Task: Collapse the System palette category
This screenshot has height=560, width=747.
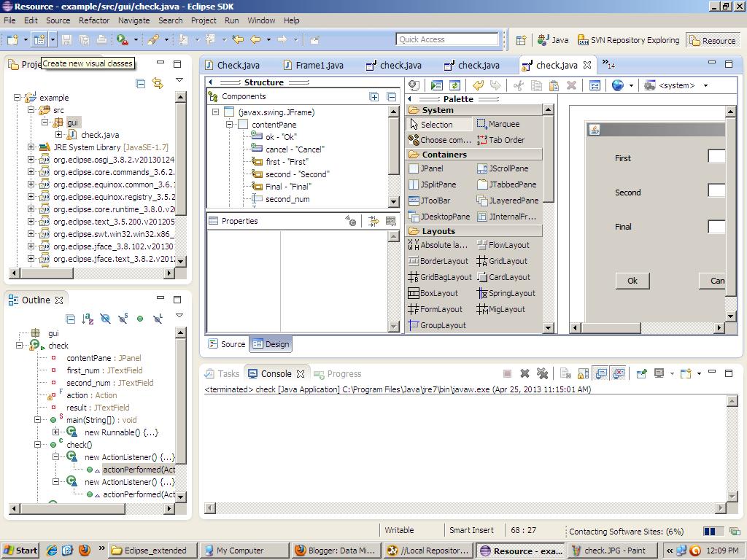Action: click(474, 110)
